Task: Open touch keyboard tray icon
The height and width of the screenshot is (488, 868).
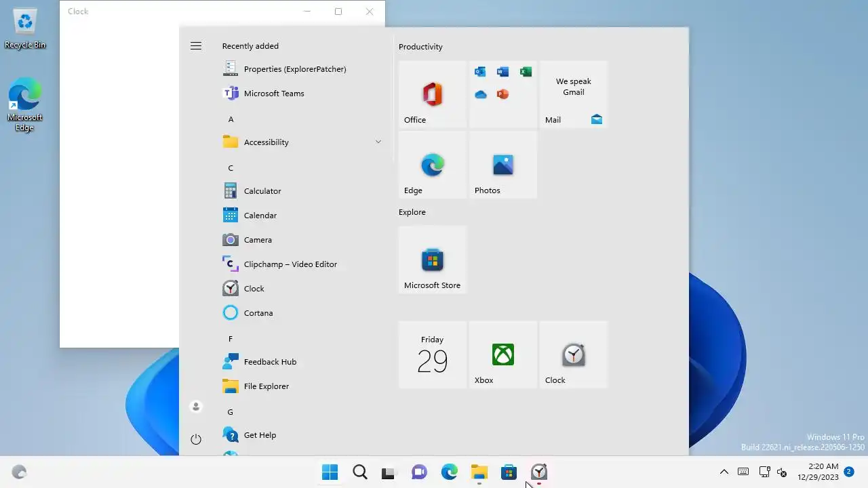Action: tap(743, 472)
